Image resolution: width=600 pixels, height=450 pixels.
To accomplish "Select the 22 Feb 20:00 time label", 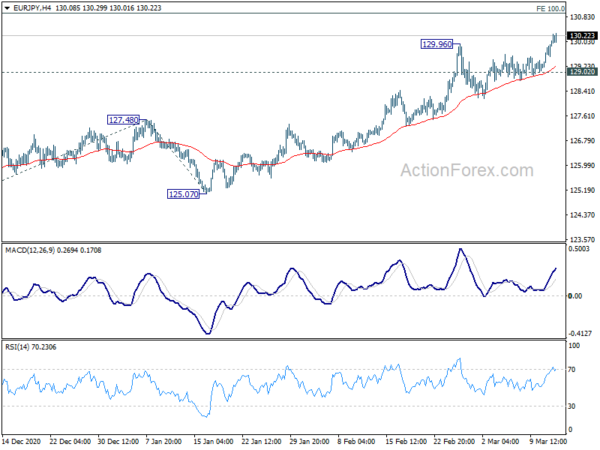I will click(454, 442).
